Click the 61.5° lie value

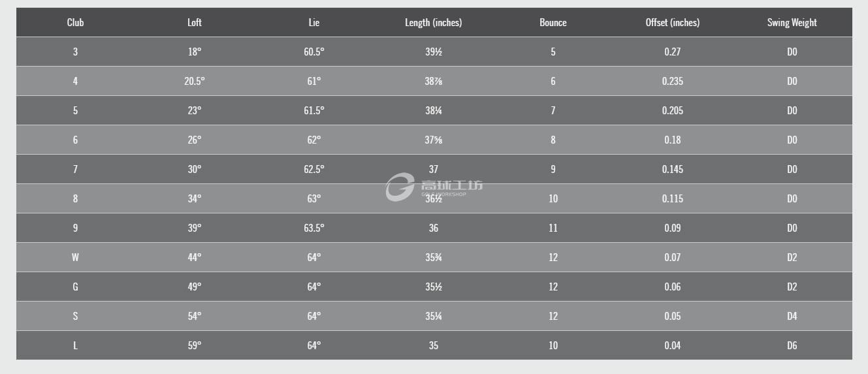(314, 110)
